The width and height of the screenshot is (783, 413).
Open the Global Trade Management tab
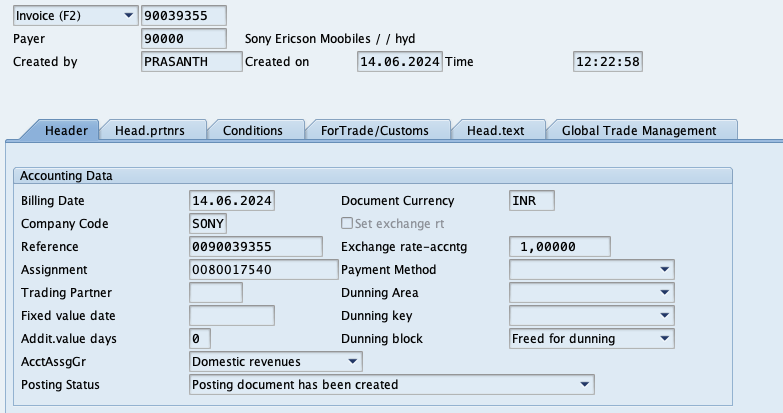click(638, 130)
